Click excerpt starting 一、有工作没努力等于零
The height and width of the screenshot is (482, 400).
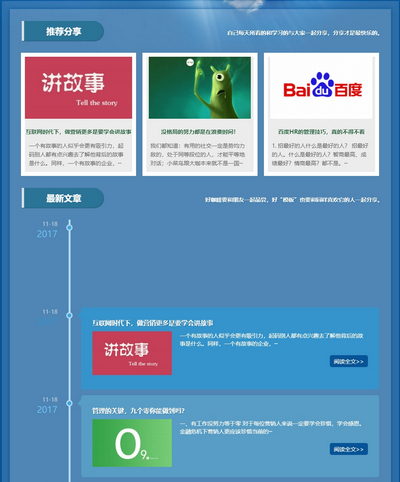(x=271, y=428)
